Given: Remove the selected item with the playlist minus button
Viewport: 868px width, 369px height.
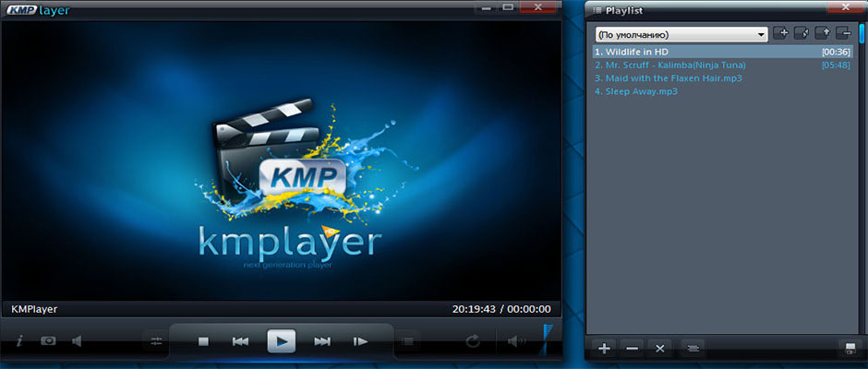Looking at the screenshot, I should [632, 349].
